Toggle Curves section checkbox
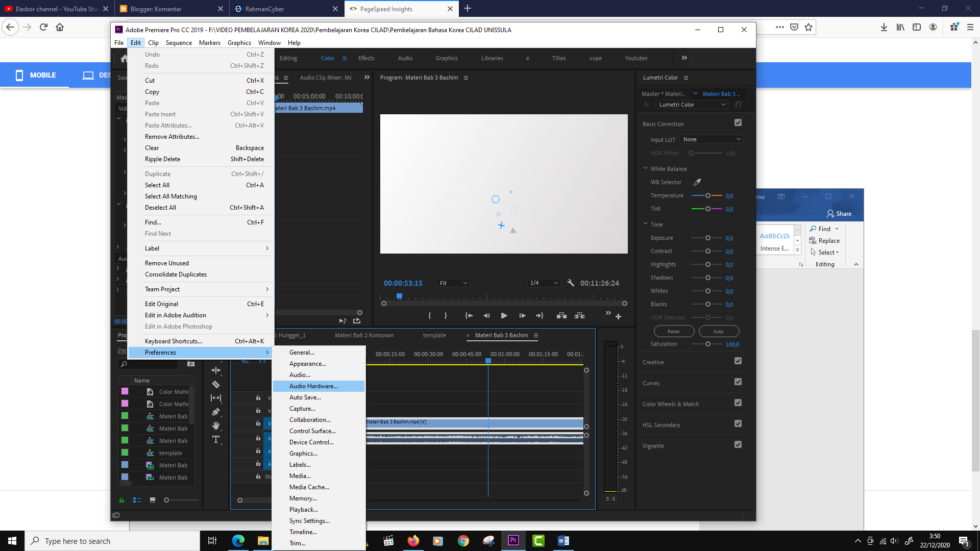 [738, 382]
